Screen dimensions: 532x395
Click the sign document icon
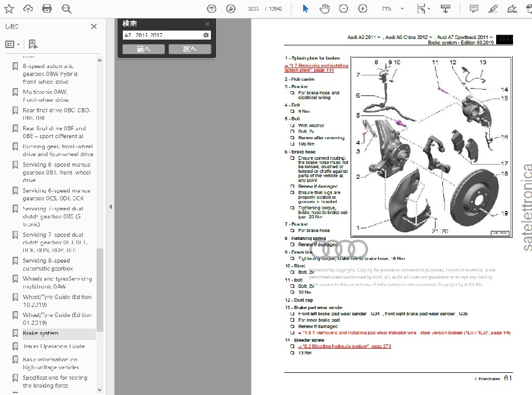(512, 9)
